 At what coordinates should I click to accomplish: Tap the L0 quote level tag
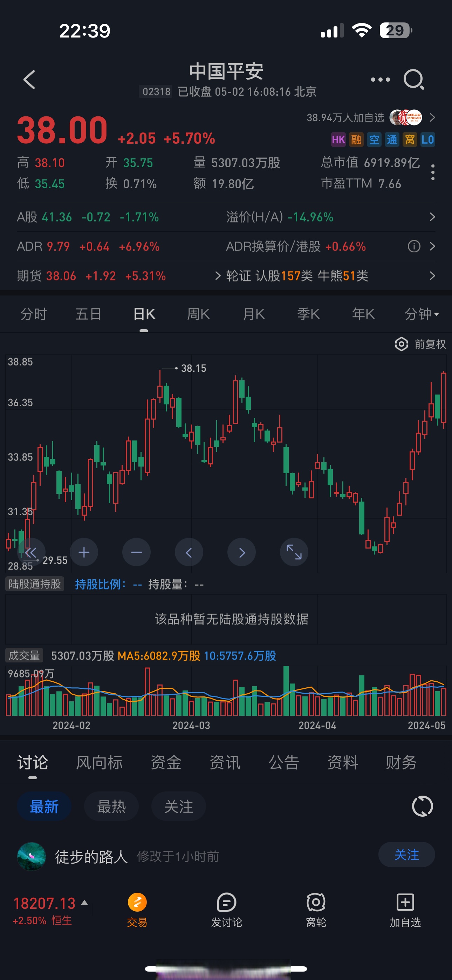[x=428, y=139]
